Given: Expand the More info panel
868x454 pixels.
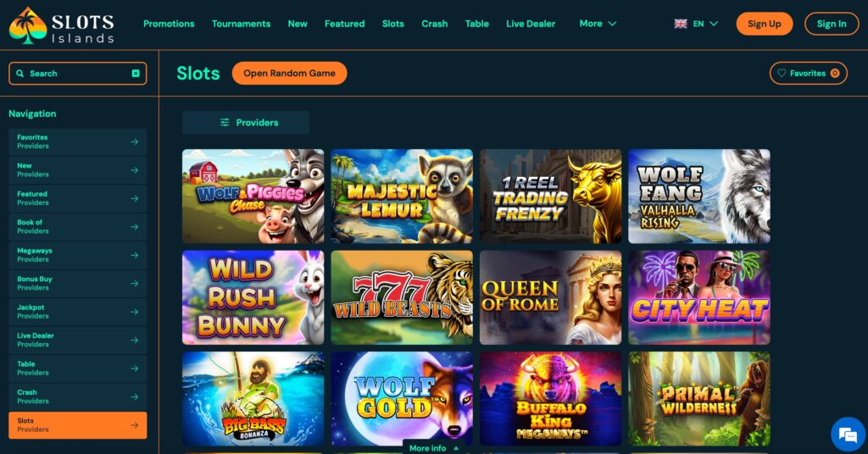Looking at the screenshot, I should (434, 447).
